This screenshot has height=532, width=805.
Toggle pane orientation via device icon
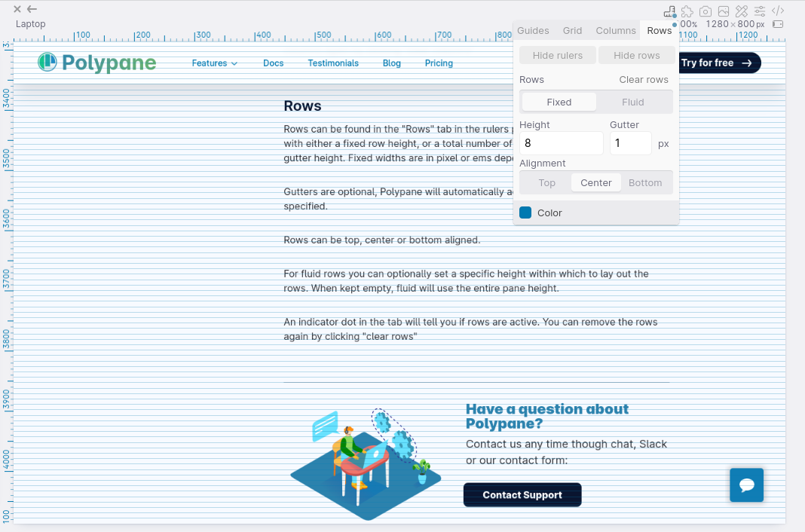[778, 24]
